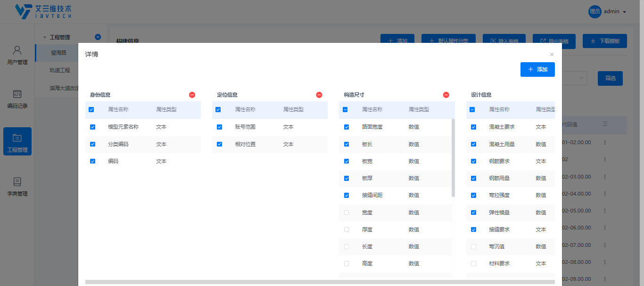Remove the 身份信息 group with red minus icon

tap(192, 95)
